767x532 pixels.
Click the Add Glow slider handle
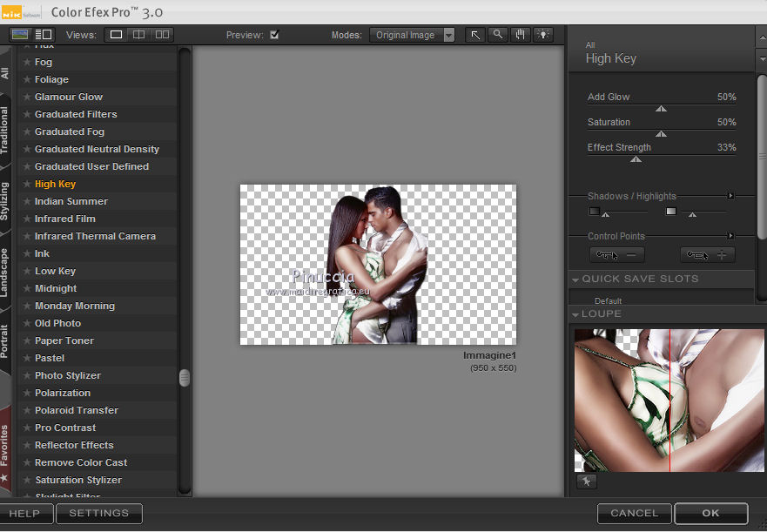click(661, 109)
